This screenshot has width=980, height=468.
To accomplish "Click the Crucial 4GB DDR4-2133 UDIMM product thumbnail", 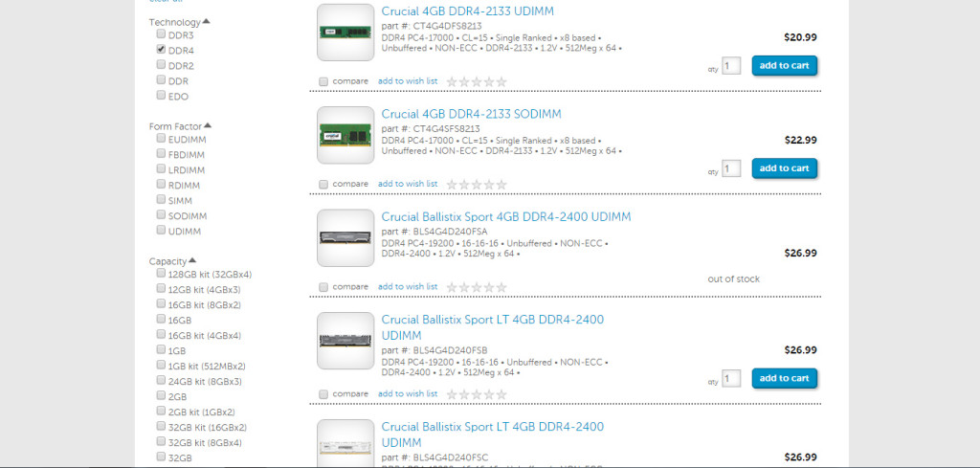I will click(x=345, y=33).
